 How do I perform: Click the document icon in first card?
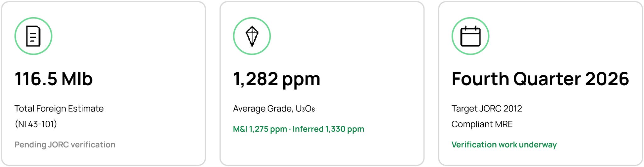coord(33,36)
